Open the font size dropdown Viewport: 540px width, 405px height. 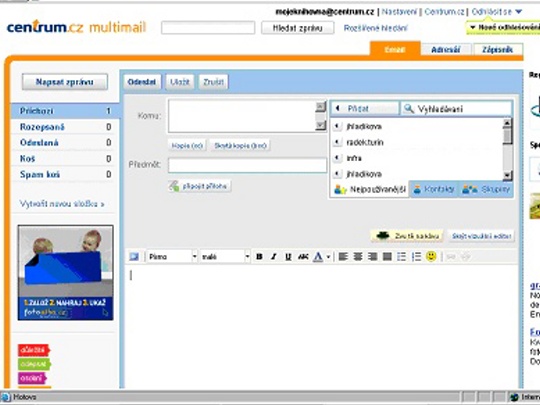point(225,257)
